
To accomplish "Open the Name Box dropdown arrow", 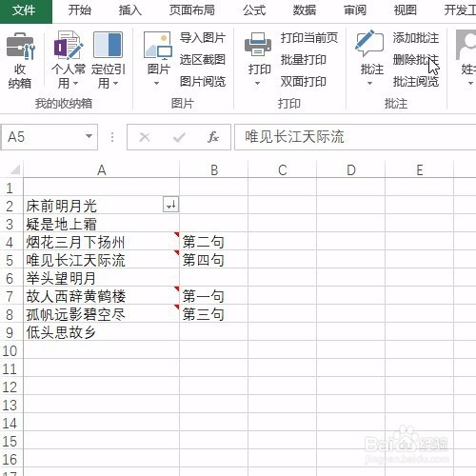I will [x=89, y=136].
